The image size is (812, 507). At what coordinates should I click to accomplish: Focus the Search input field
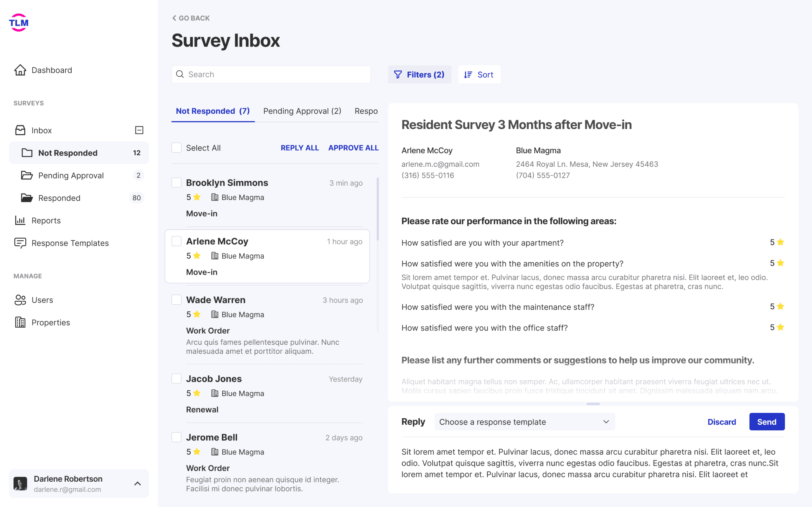[x=271, y=74]
